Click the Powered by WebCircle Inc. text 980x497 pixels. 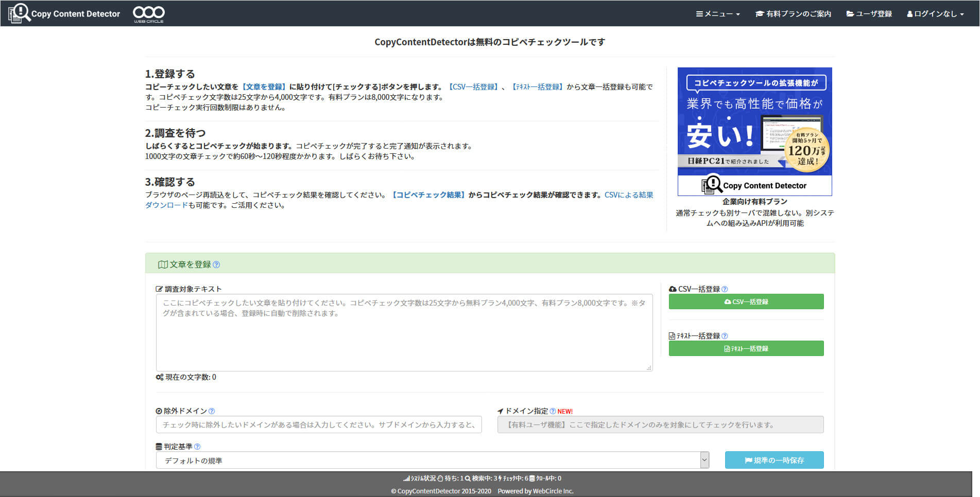(x=536, y=491)
